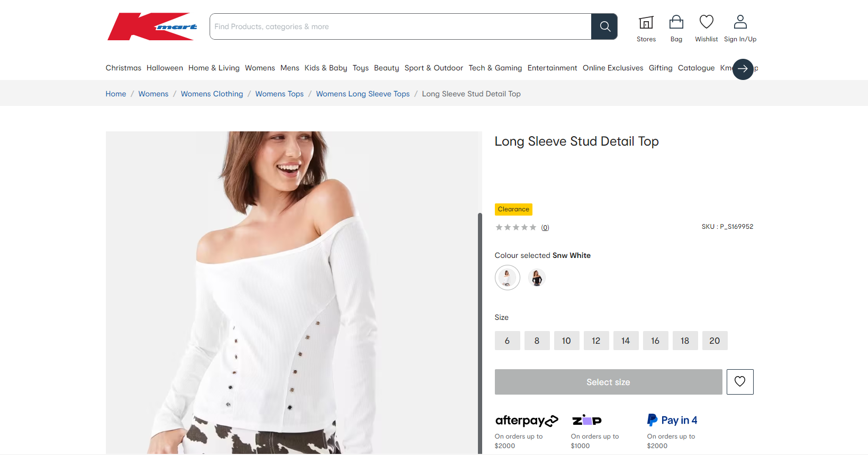Click the Find Products search field
The width and height of the screenshot is (868, 455).
point(400,26)
